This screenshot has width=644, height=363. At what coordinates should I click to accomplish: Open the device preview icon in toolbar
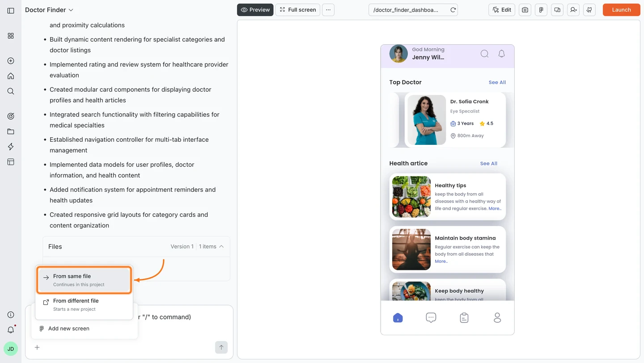[x=557, y=10]
